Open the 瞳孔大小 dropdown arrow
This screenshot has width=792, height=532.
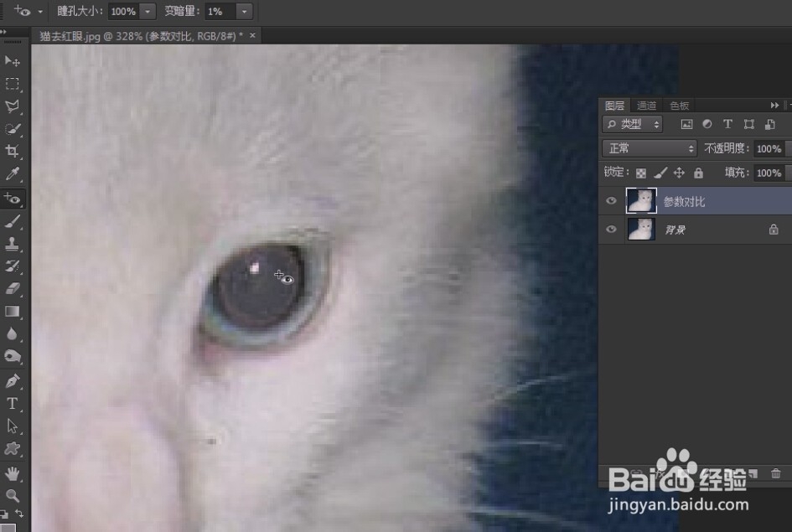click(x=148, y=11)
